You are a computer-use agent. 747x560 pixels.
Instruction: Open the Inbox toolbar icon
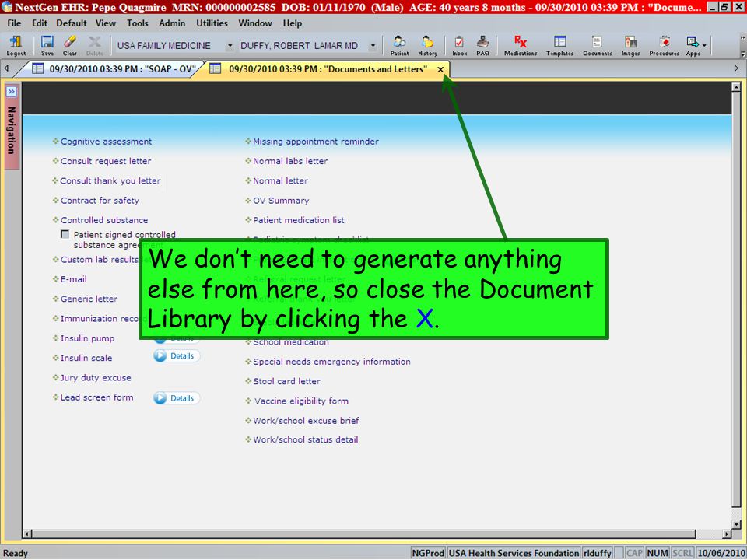click(459, 46)
